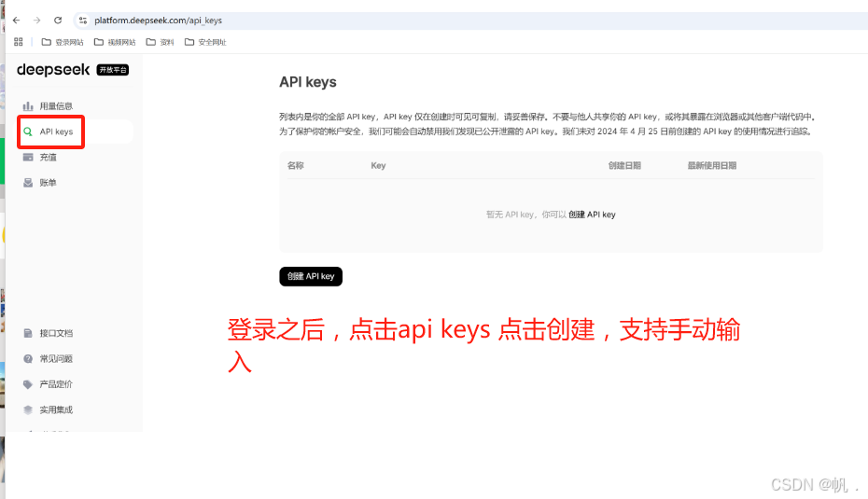The image size is (868, 499).
Task: Select API keys in the sidebar
Action: coord(56,132)
